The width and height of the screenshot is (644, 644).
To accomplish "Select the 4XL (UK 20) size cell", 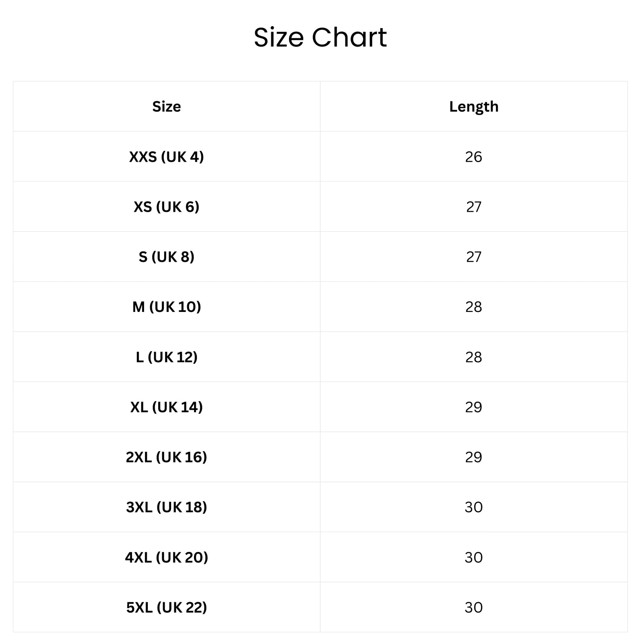I will tap(166, 557).
